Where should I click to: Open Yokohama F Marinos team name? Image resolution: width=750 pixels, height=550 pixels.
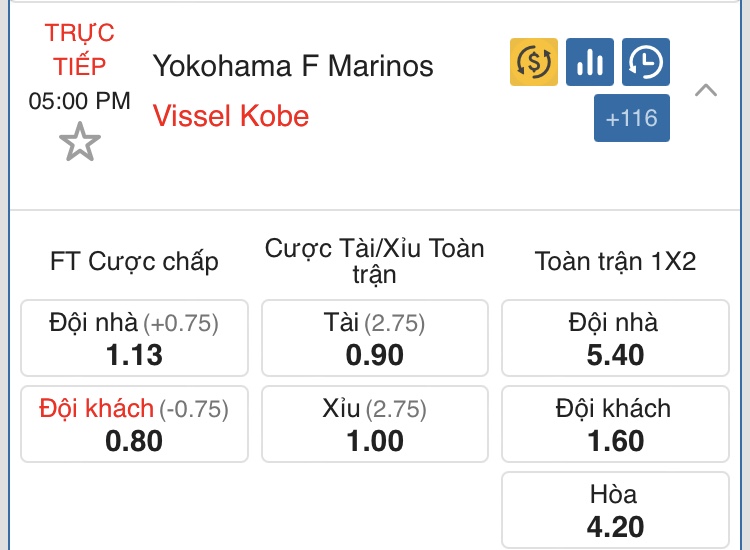tap(293, 66)
